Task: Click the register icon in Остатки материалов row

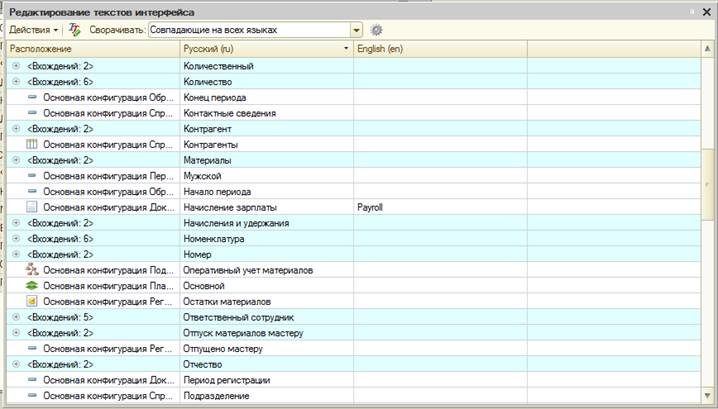Action: point(32,301)
